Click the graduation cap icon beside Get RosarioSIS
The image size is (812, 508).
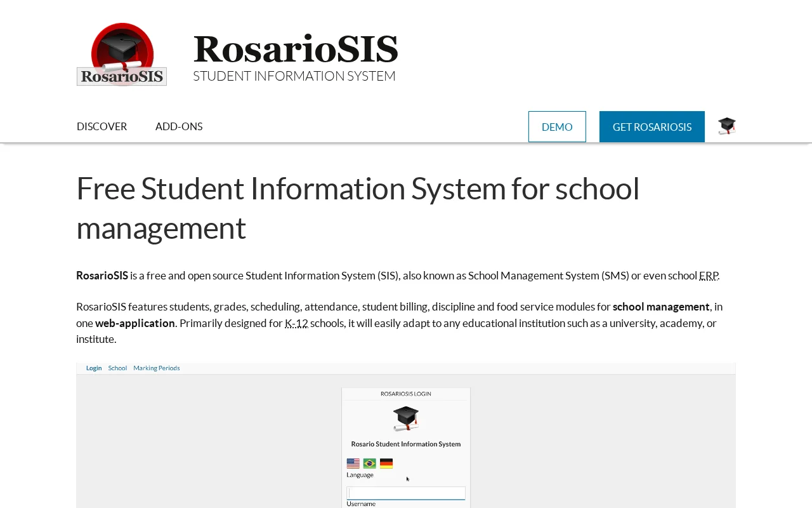tap(727, 126)
